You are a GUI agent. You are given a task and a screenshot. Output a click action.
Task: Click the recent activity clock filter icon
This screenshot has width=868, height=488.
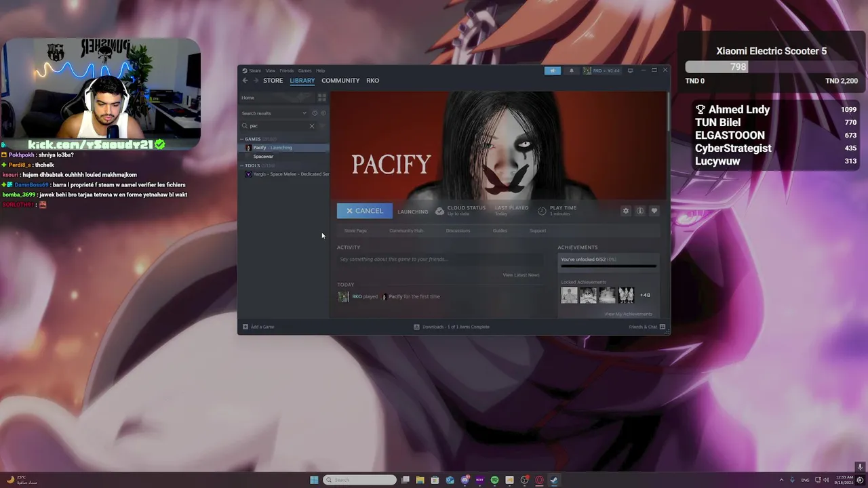coord(315,113)
